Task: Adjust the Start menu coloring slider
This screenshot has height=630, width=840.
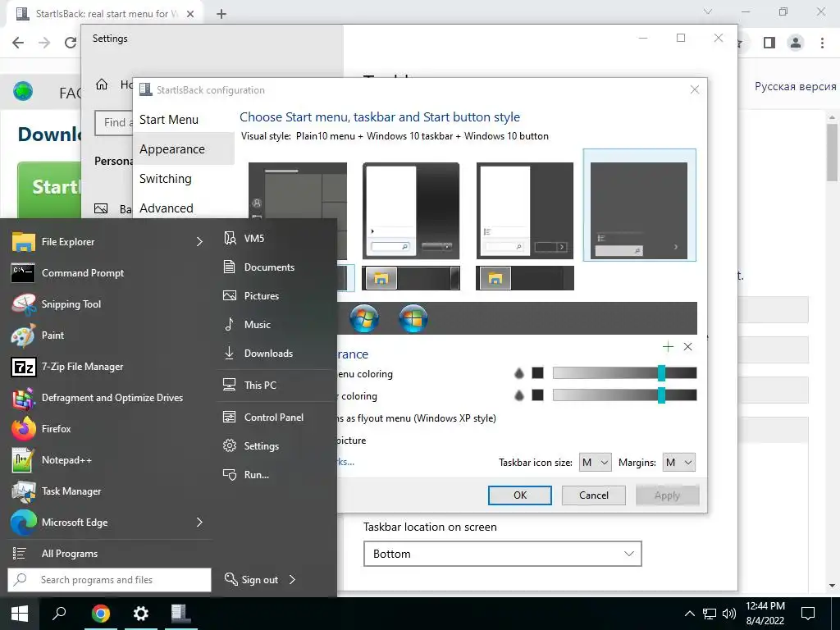Action: 624,373
